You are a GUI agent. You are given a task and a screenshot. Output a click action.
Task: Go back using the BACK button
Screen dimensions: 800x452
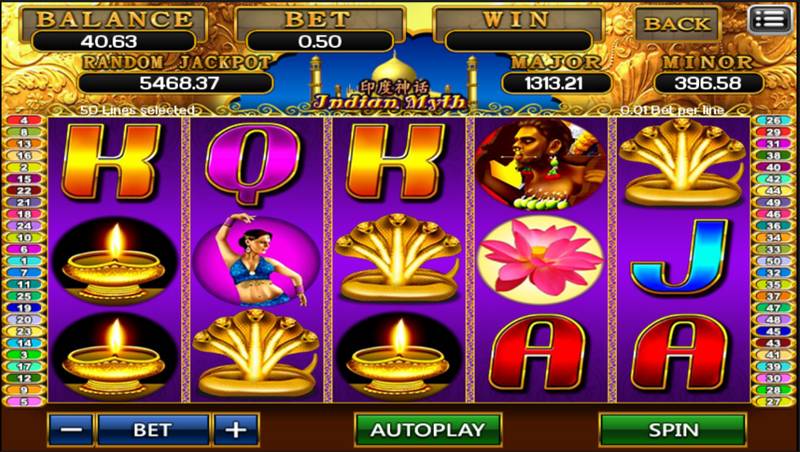coord(677,24)
